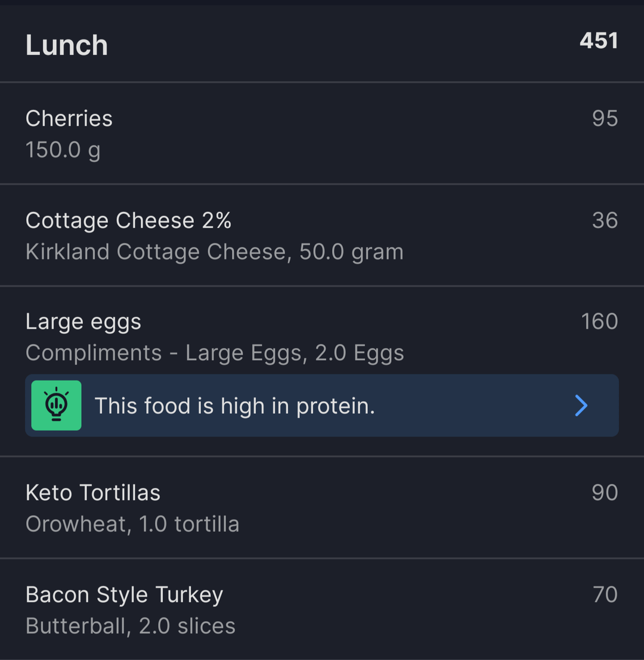
Task: Click the 36 calorie value for Cottage Cheese
Action: click(x=605, y=220)
